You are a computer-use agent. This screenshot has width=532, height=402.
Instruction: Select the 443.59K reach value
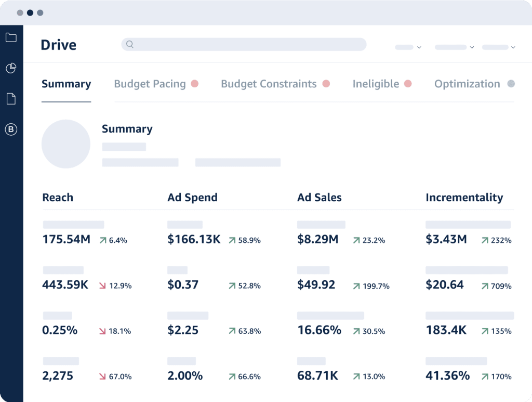point(65,285)
